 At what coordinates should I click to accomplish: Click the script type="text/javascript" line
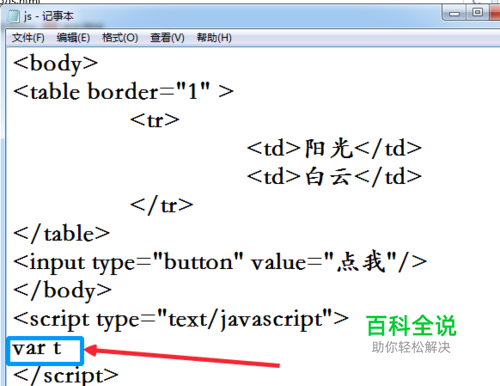coord(181,319)
